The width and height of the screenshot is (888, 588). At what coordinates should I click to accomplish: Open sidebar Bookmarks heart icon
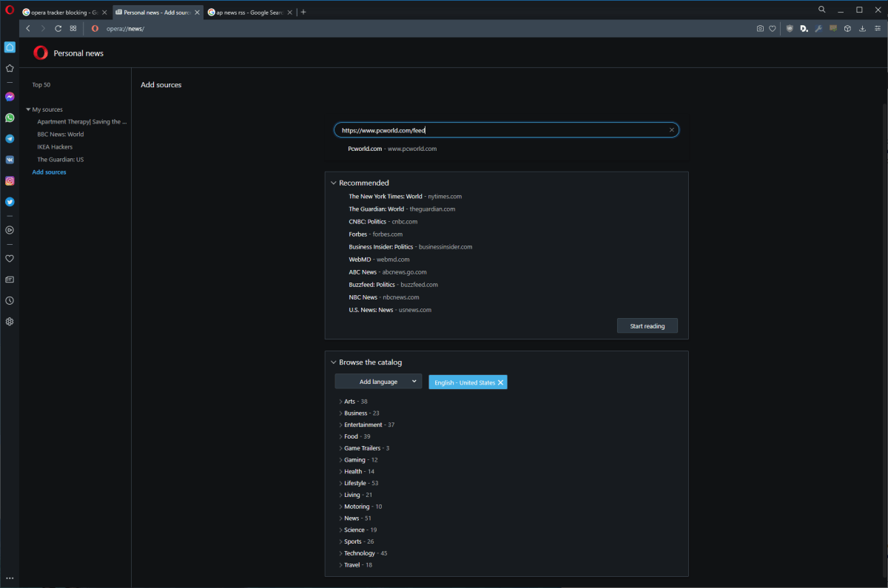coord(10,259)
